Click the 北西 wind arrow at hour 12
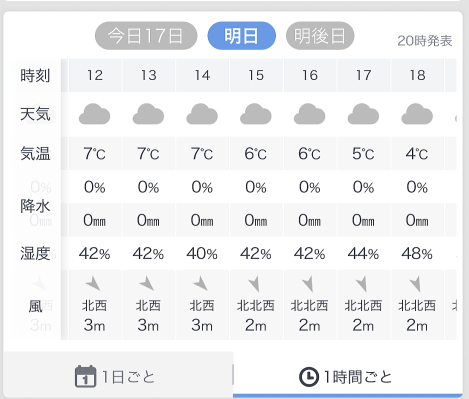The height and width of the screenshot is (399, 469). (93, 284)
